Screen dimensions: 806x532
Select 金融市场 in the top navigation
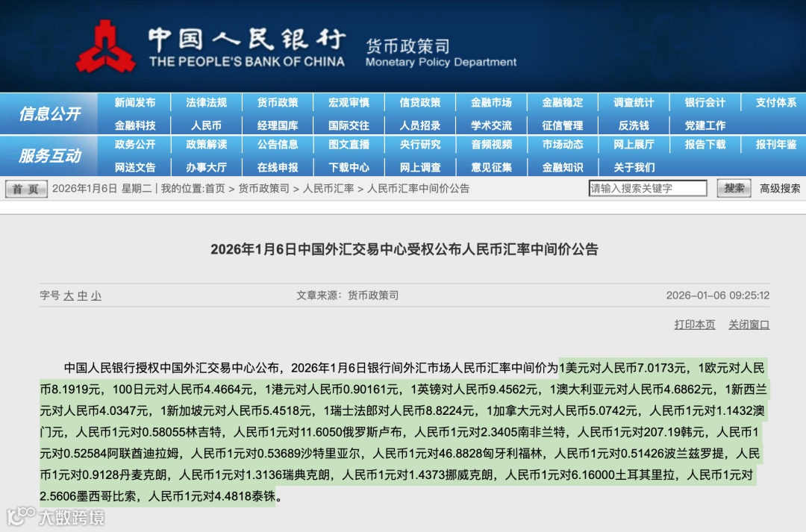pos(491,102)
